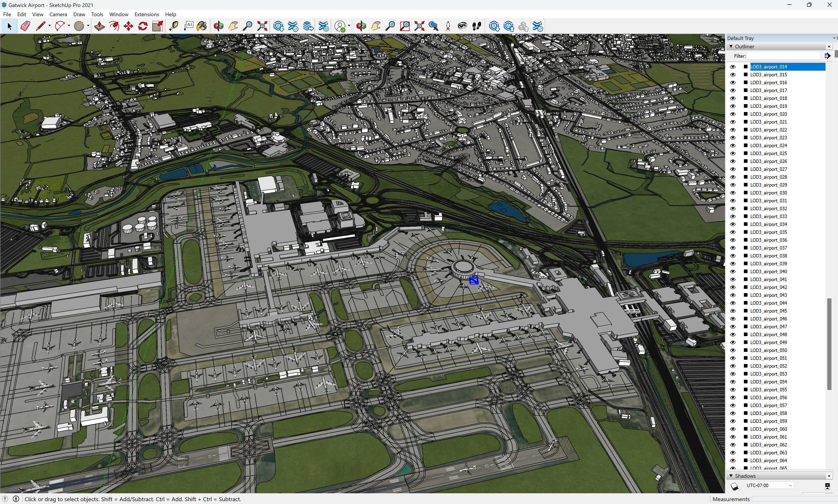Select the Zoom Window tool
Viewport: 838px width, 504px height.
[x=405, y=26]
